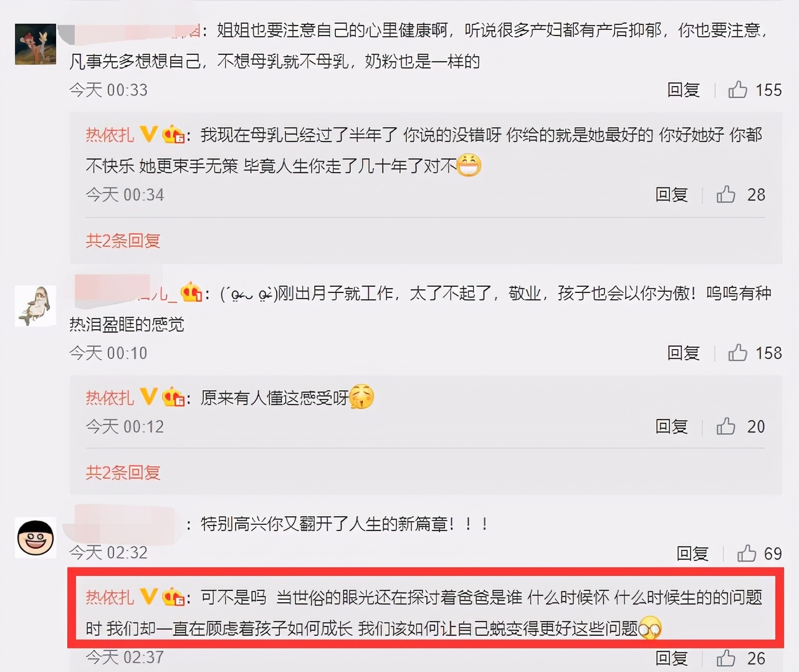Image resolution: width=799 pixels, height=672 pixels.
Task: Like 热依扎's reply posted at 00:34
Action: [725, 194]
